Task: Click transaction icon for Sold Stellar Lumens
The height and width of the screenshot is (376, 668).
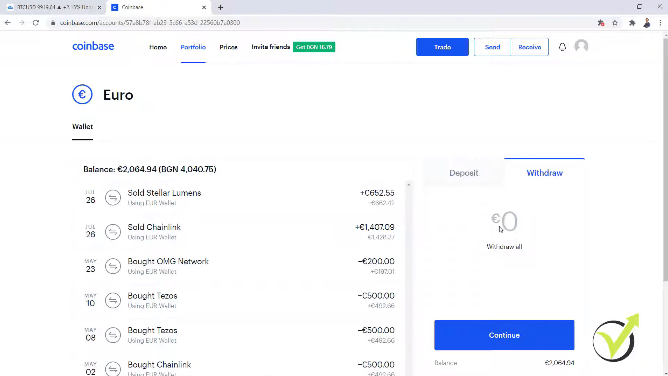Action: (113, 197)
